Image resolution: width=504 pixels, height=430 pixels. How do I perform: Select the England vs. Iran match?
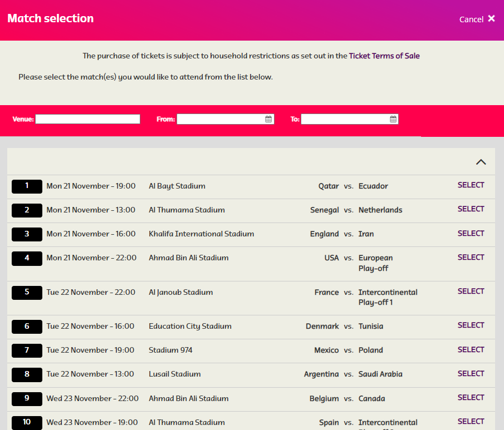(471, 234)
